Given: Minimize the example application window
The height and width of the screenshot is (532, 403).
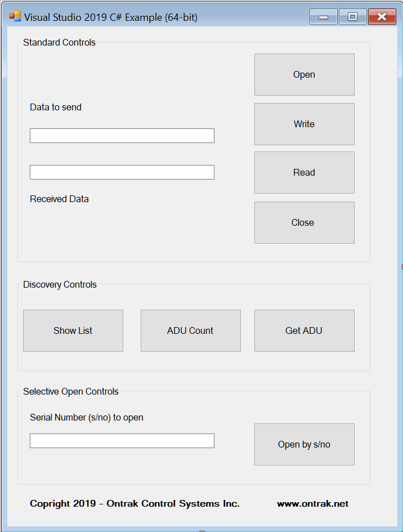Looking at the screenshot, I should (x=323, y=17).
